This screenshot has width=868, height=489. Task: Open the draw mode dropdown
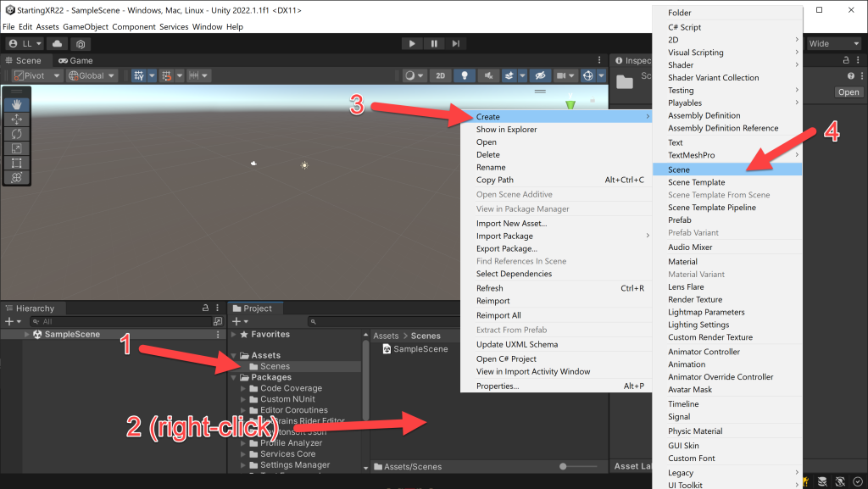tap(414, 75)
